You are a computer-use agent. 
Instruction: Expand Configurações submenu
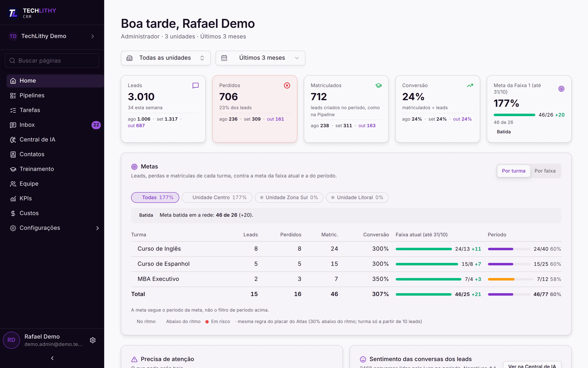[x=55, y=228]
